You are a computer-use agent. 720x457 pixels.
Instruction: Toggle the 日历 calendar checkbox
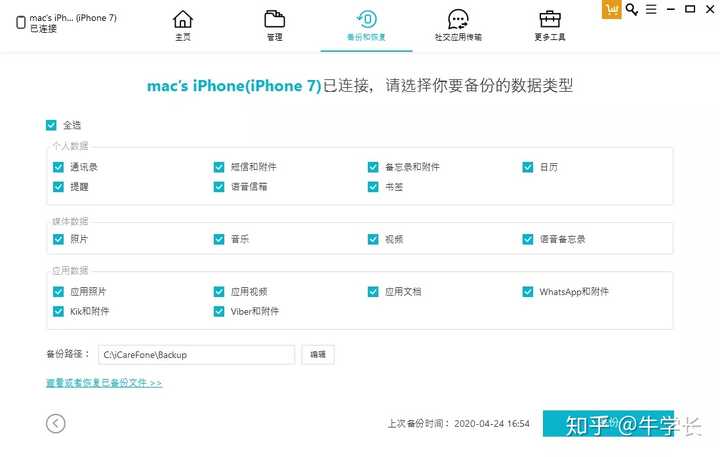tap(528, 167)
